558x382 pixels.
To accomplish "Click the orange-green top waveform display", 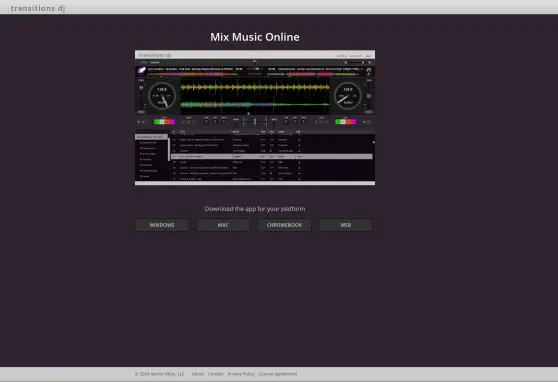I will 255,87.
